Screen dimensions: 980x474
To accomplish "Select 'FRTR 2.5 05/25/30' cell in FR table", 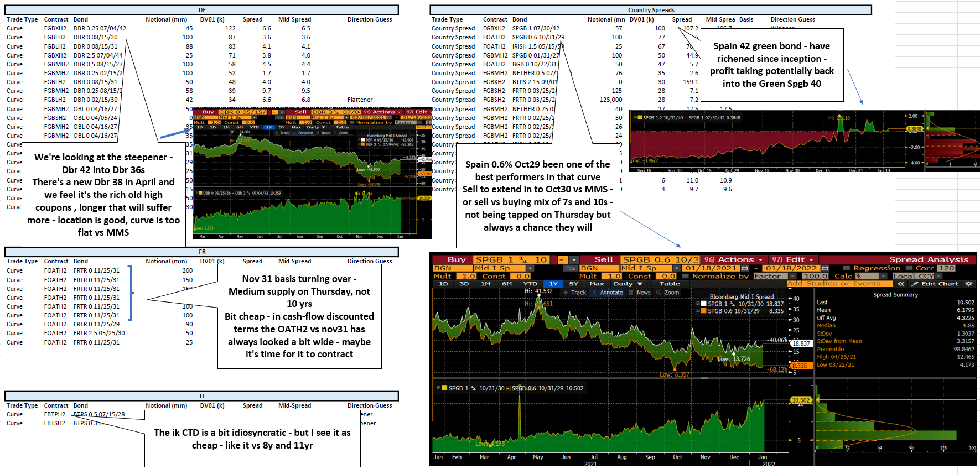I will (99, 334).
